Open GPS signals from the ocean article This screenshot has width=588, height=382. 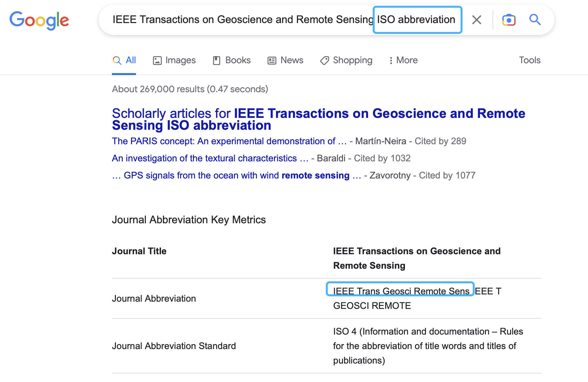[236, 175]
